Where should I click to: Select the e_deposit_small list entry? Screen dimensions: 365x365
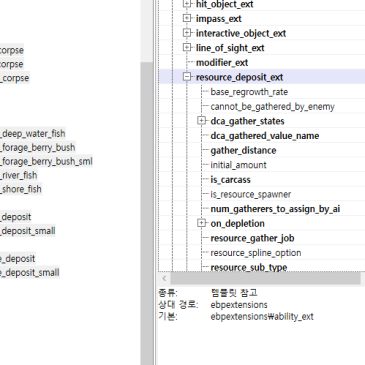pyautogui.click(x=30, y=272)
